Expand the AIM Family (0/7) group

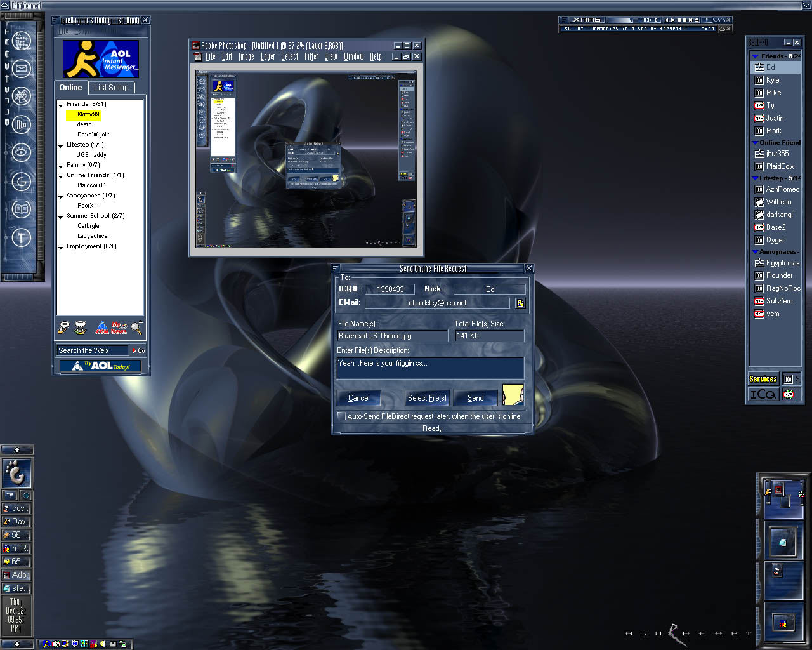click(x=61, y=166)
